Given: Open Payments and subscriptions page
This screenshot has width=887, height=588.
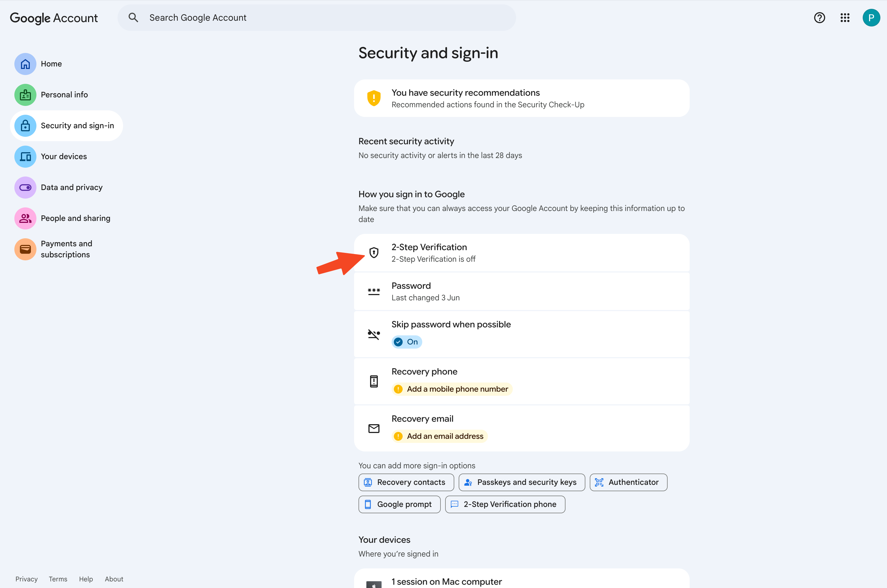Looking at the screenshot, I should 66,249.
